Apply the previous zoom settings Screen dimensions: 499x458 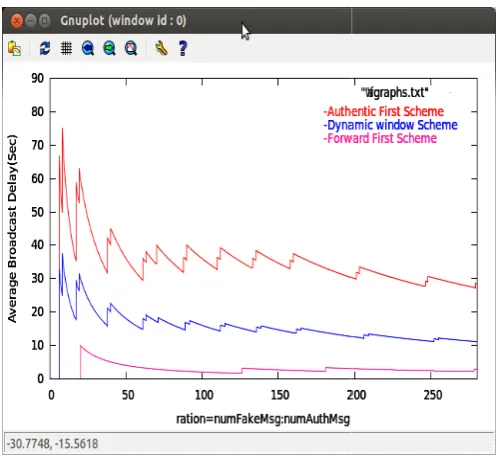click(88, 48)
